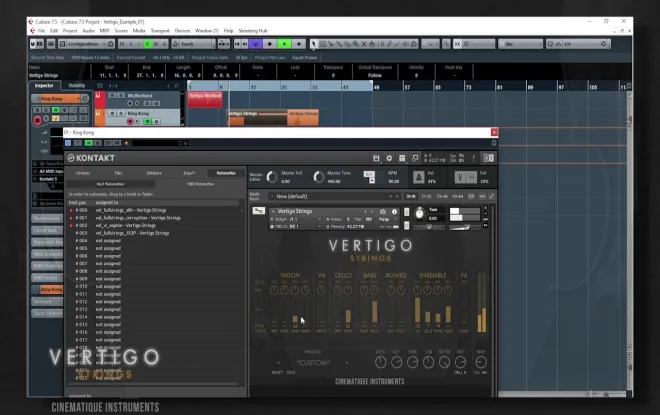Image resolution: width=660 pixels, height=415 pixels.
Task: Open the Devices menu
Action: (182, 31)
